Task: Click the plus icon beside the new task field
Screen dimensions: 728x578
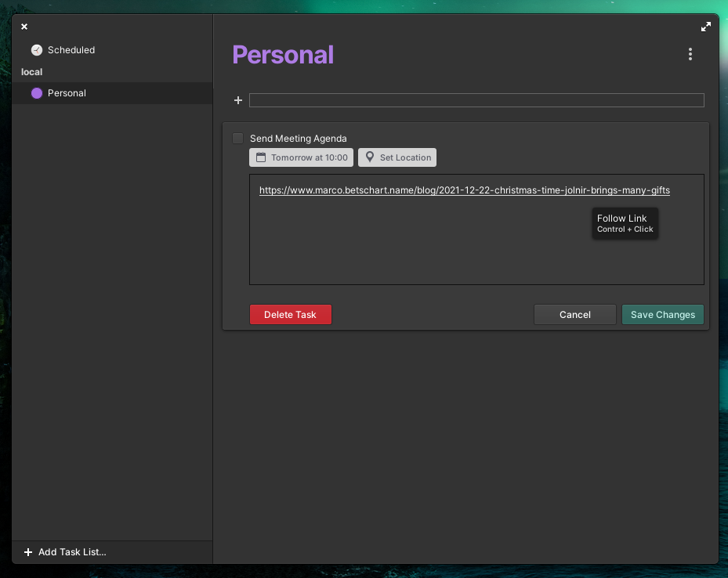Action: (x=238, y=100)
